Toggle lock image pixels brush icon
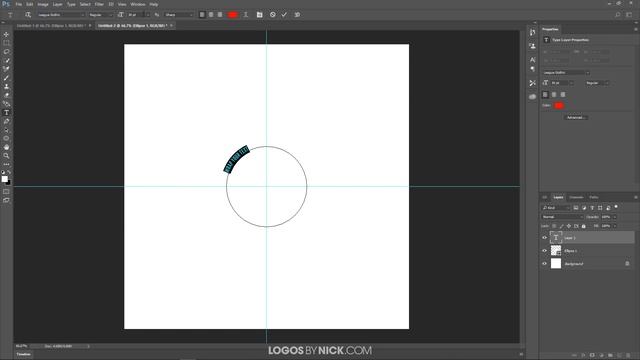 click(561, 226)
